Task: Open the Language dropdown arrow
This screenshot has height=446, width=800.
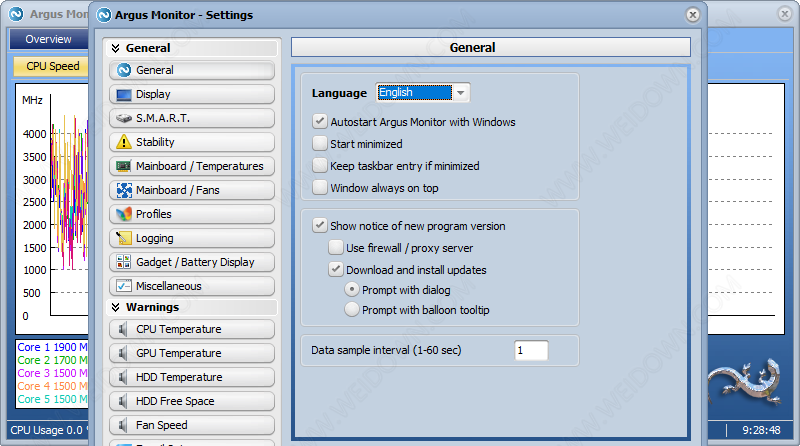Action: (x=461, y=93)
